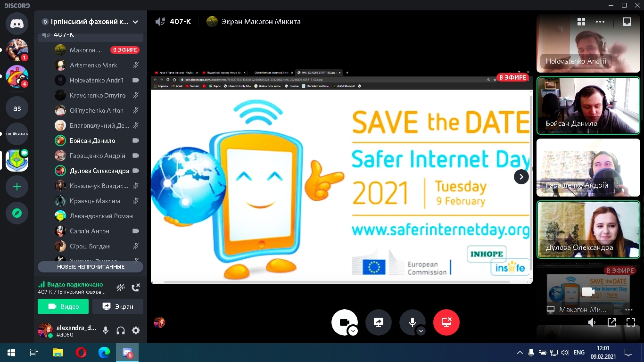Open stream options dots on Макогон tile
The height and width of the screenshot is (362, 644).
click(x=628, y=310)
